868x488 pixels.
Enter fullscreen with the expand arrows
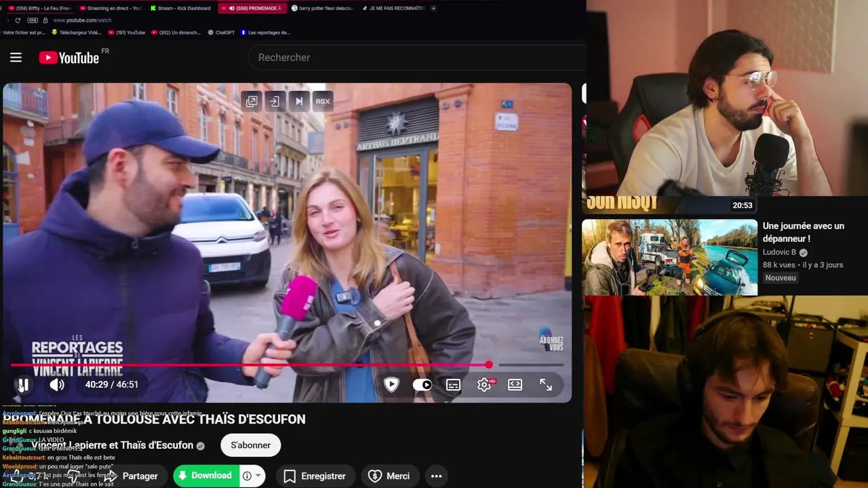coord(546,385)
